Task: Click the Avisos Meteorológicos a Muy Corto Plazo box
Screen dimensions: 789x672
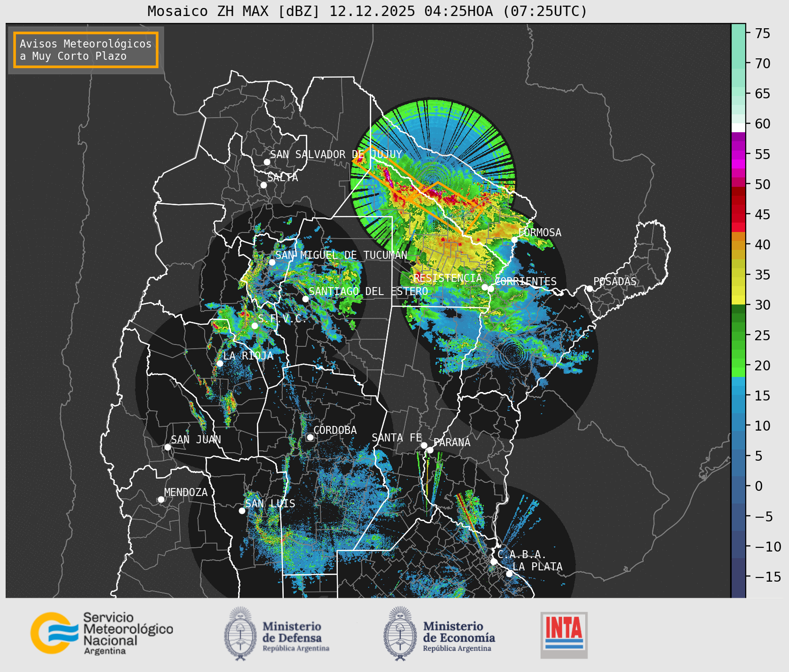Action: 86,50
